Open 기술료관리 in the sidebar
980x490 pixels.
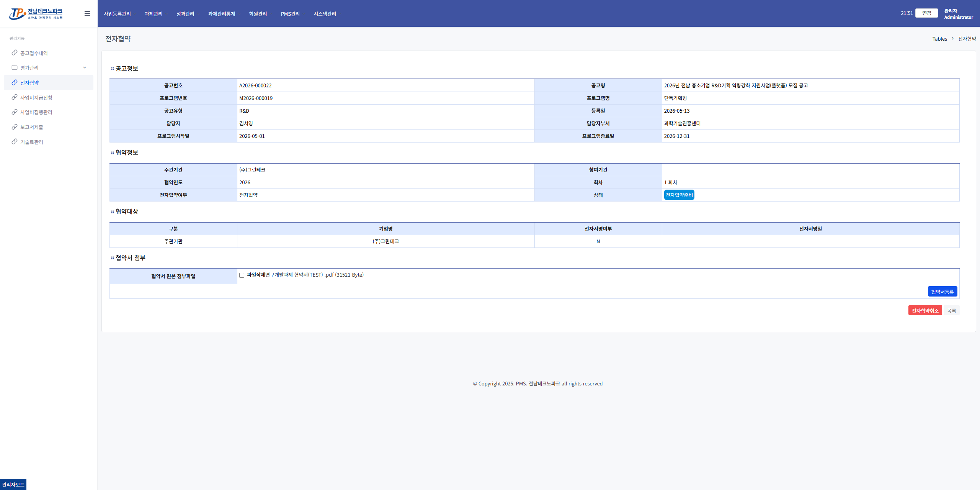[x=31, y=142]
